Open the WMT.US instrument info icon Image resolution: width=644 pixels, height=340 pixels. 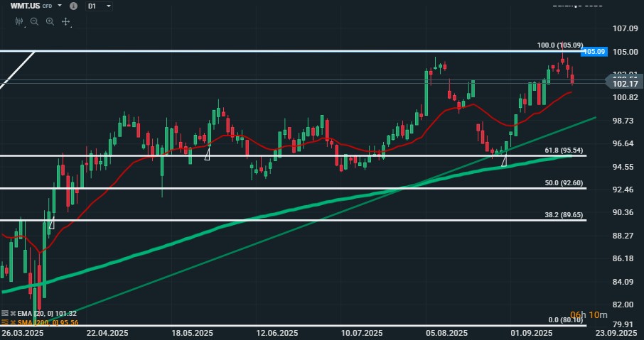coord(74,6)
